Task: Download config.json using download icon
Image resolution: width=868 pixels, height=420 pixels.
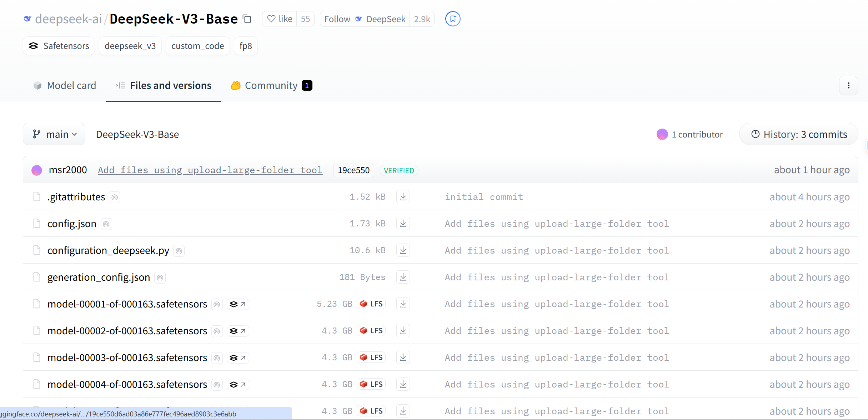Action: pos(403,224)
